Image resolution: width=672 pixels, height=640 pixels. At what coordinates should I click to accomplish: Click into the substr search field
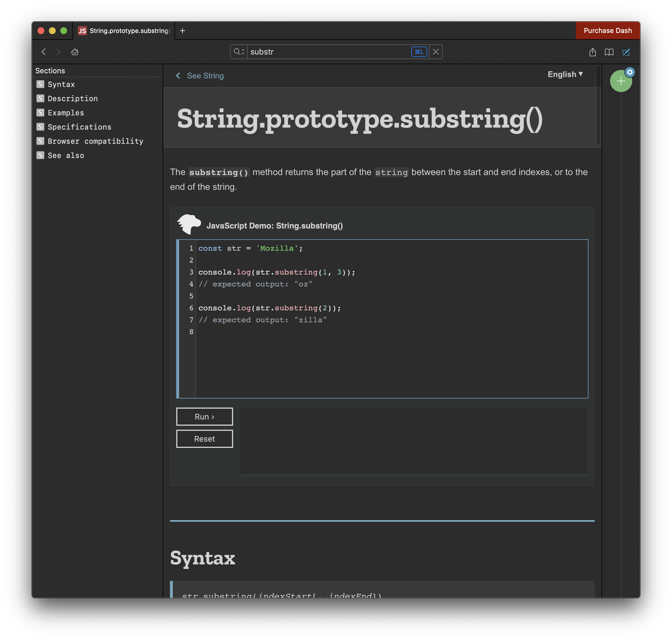point(328,52)
